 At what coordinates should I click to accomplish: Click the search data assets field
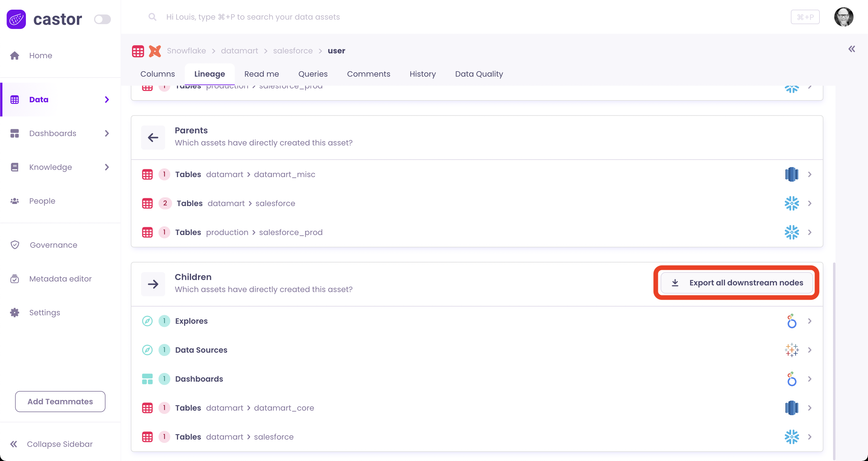tap(253, 17)
